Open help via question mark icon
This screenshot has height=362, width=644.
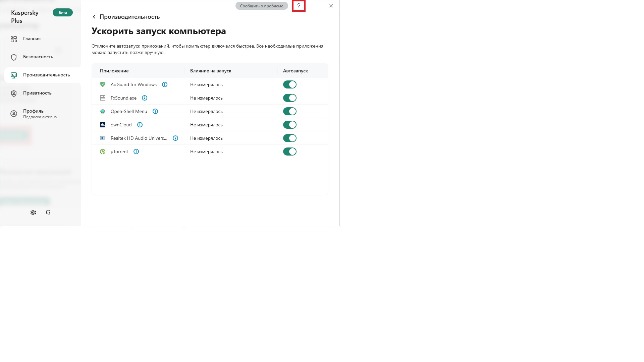pyautogui.click(x=299, y=6)
